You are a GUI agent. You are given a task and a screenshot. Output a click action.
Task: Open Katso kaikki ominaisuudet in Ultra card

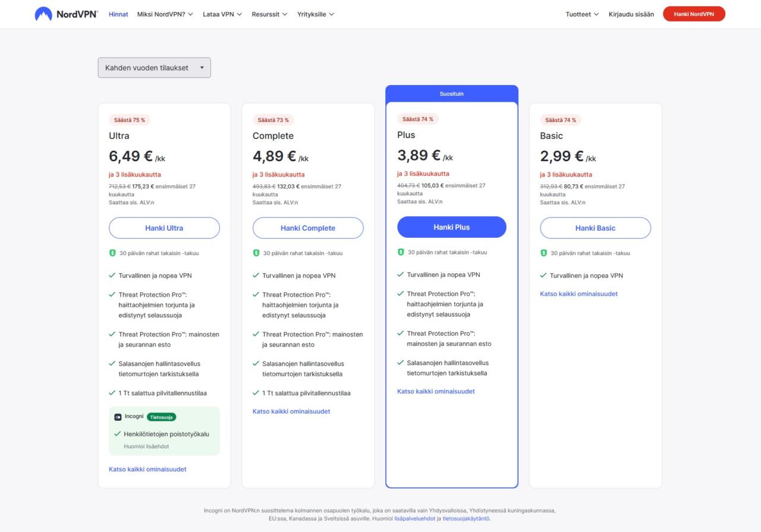(x=147, y=470)
